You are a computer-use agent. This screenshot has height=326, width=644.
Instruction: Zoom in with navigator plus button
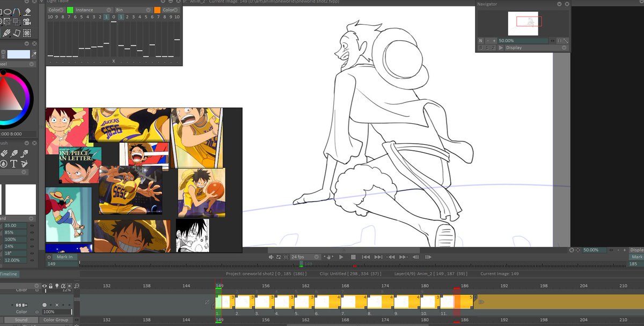click(494, 41)
